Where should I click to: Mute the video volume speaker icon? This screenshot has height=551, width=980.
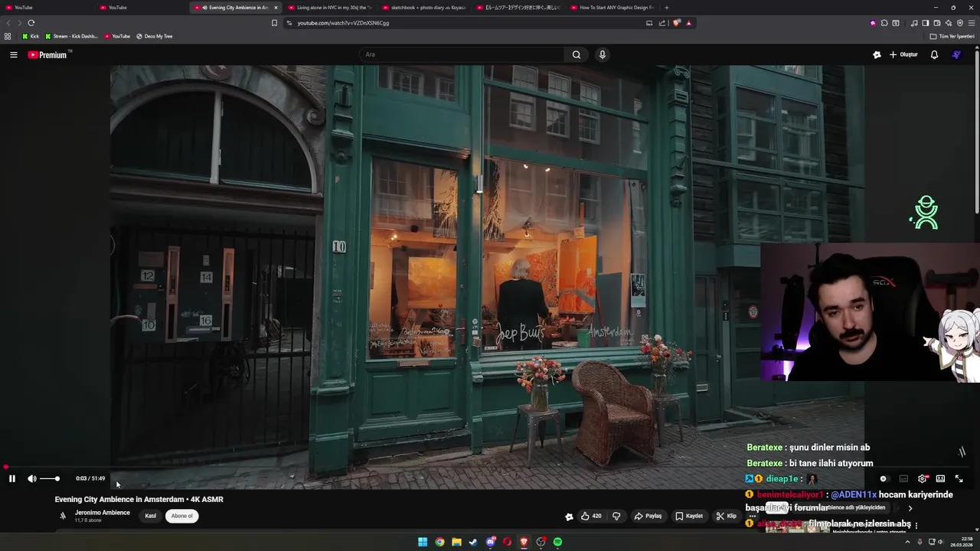(x=32, y=478)
